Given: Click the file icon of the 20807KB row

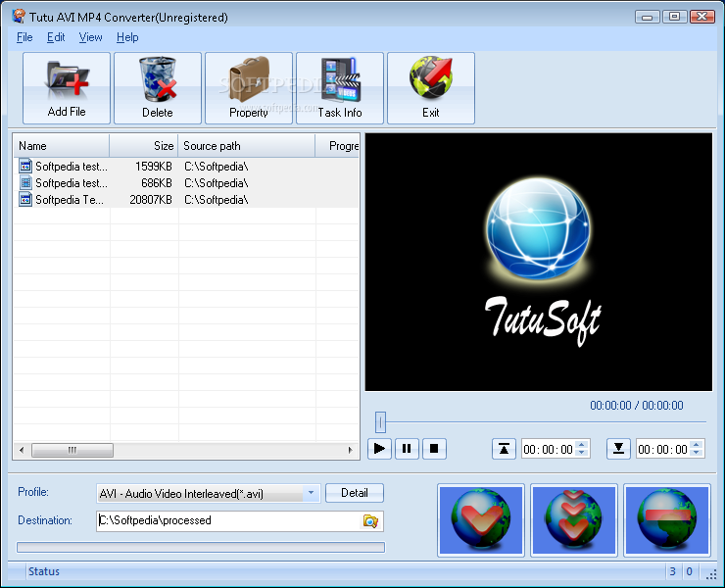Looking at the screenshot, I should [25, 199].
